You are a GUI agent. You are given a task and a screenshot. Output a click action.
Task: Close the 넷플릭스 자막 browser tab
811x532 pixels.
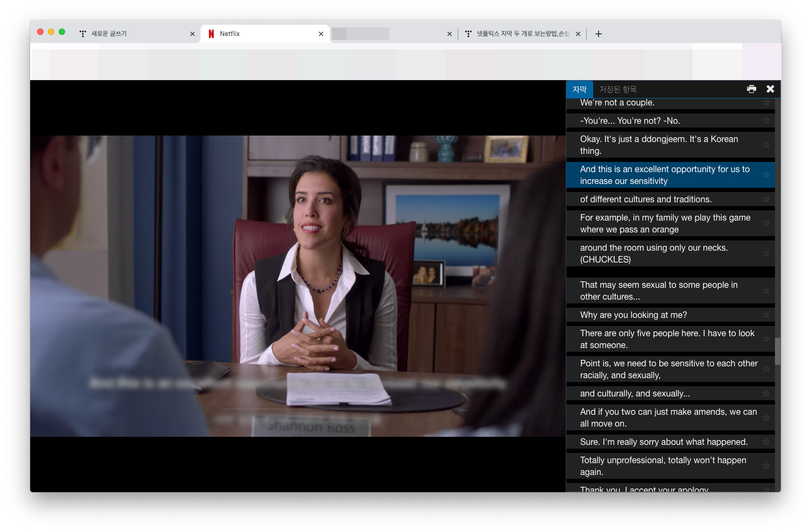click(578, 34)
